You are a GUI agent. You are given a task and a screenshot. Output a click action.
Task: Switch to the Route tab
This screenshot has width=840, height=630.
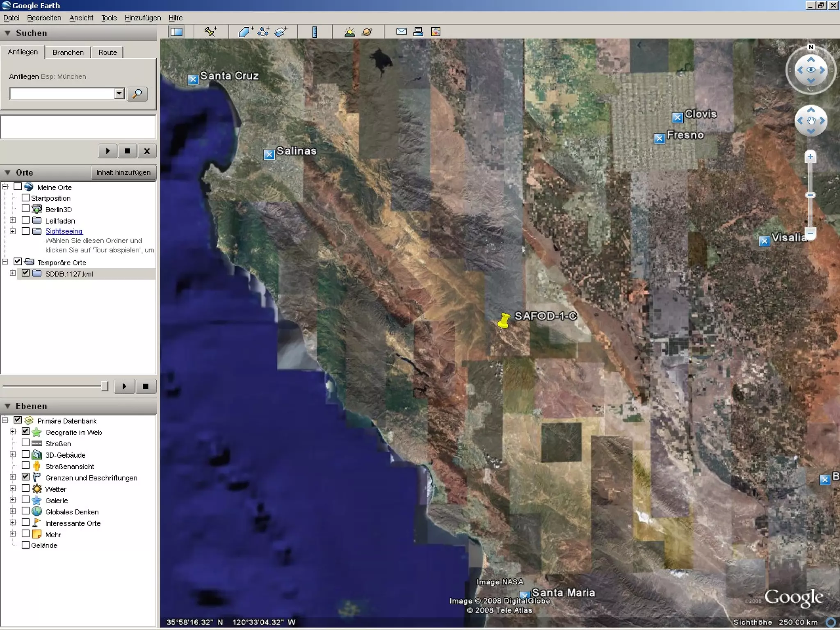click(x=107, y=52)
